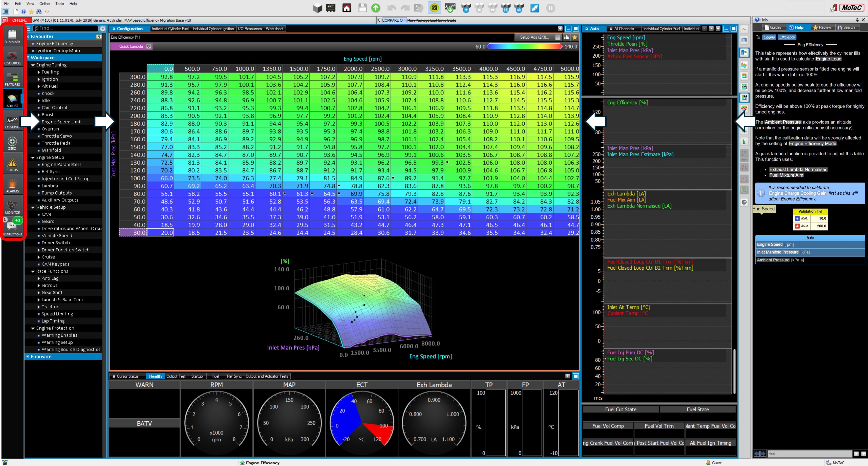Viewport: 868px width, 466px height.
Task: Toggle the favourite star on Eng Efficiency
Action: pyautogui.click(x=575, y=38)
